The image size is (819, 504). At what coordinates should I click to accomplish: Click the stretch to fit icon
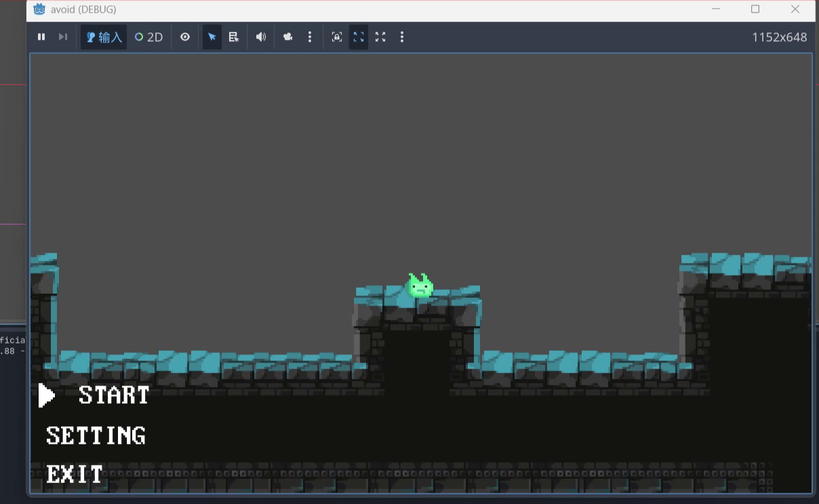click(380, 37)
